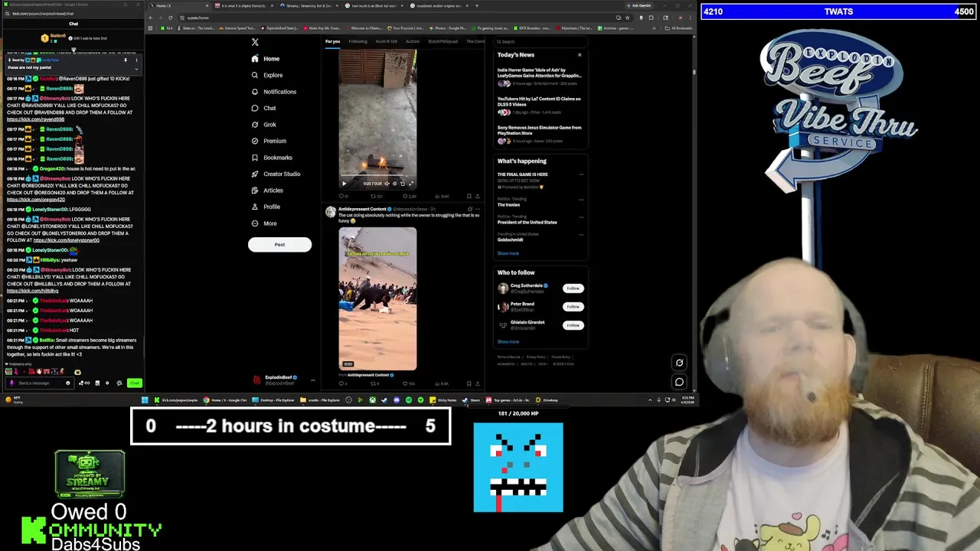The image size is (980, 551).
Task: Switch to the Following tab
Action: pos(358,41)
